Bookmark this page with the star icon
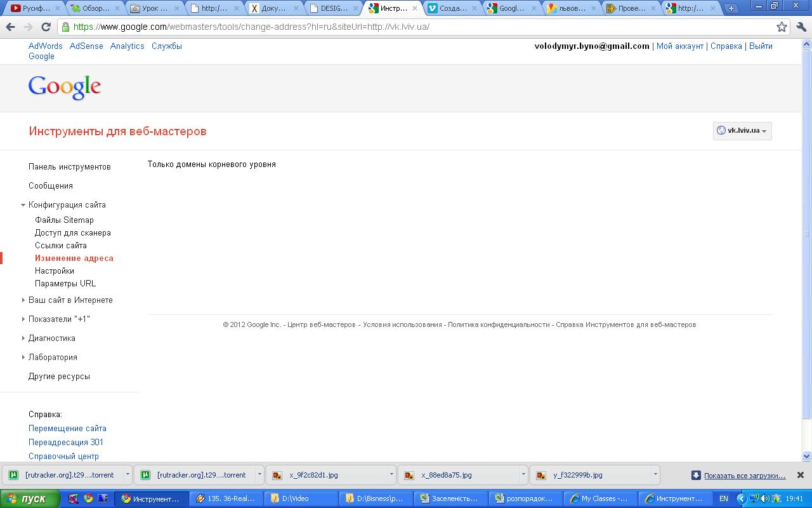 [782, 27]
